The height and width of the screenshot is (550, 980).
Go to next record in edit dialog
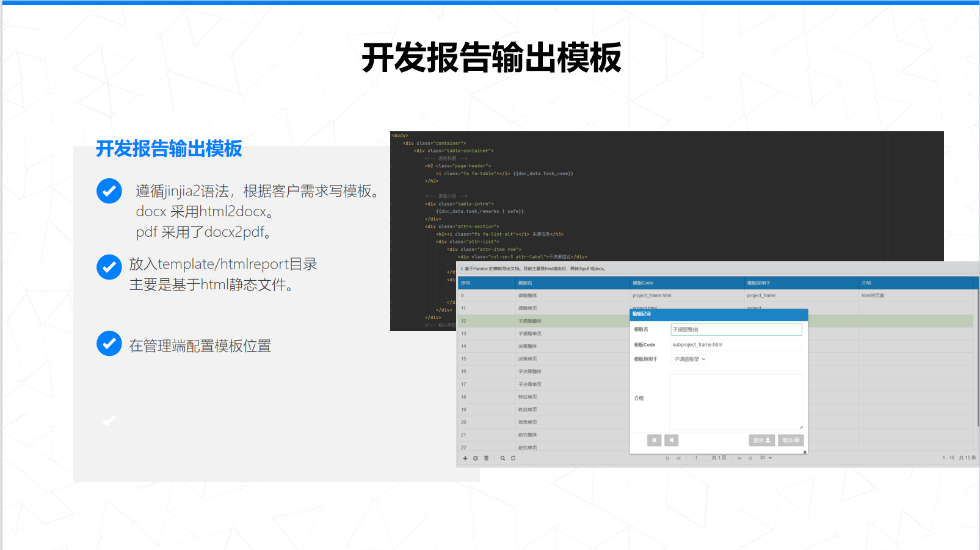pos(671,440)
